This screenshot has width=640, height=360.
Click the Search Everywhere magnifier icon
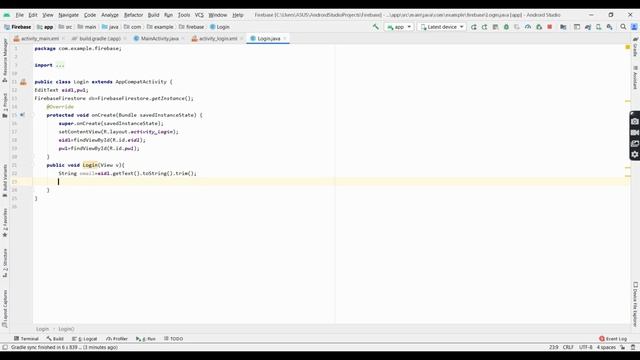tap(623, 27)
